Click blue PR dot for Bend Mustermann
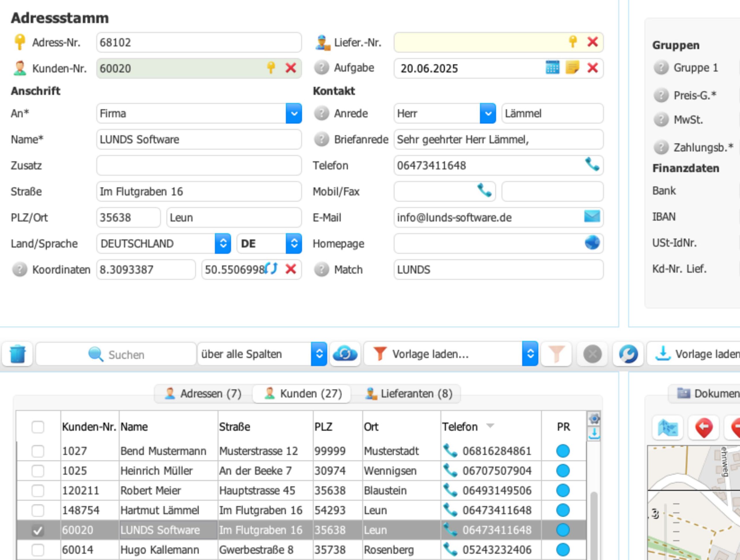The image size is (740, 560). point(563,451)
